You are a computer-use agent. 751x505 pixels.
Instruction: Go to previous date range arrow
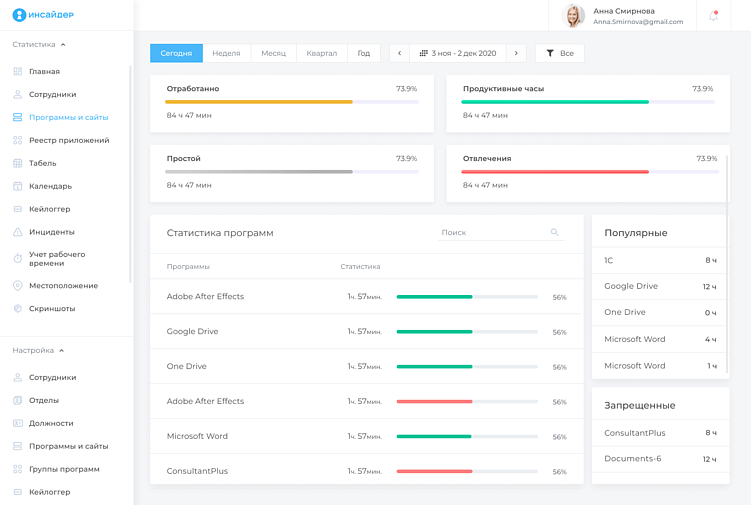pos(399,53)
